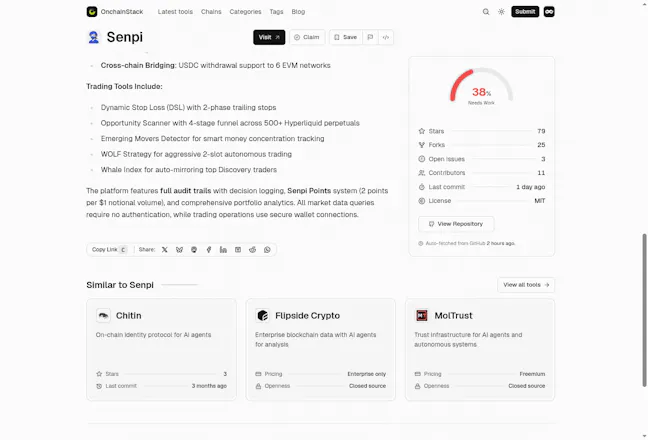Share on Hacker News square icon
The height and width of the screenshot is (440, 648).
(238, 250)
